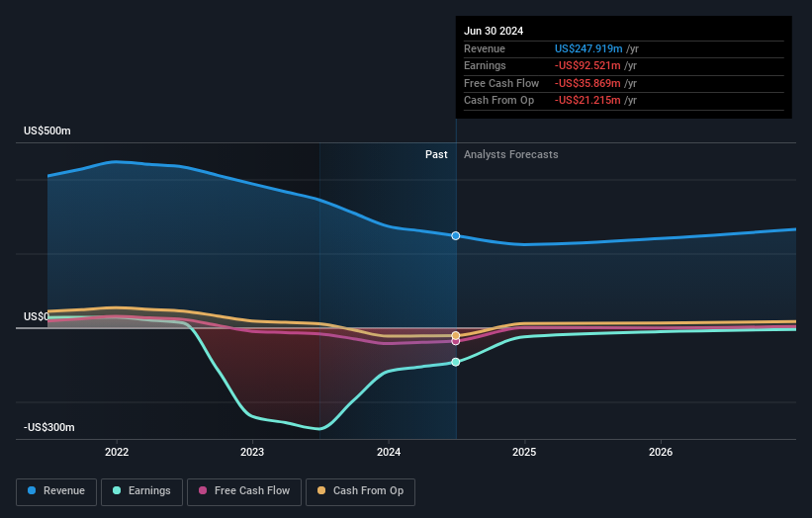
Task: Click the US$247.919m revenue value
Action: (588, 48)
